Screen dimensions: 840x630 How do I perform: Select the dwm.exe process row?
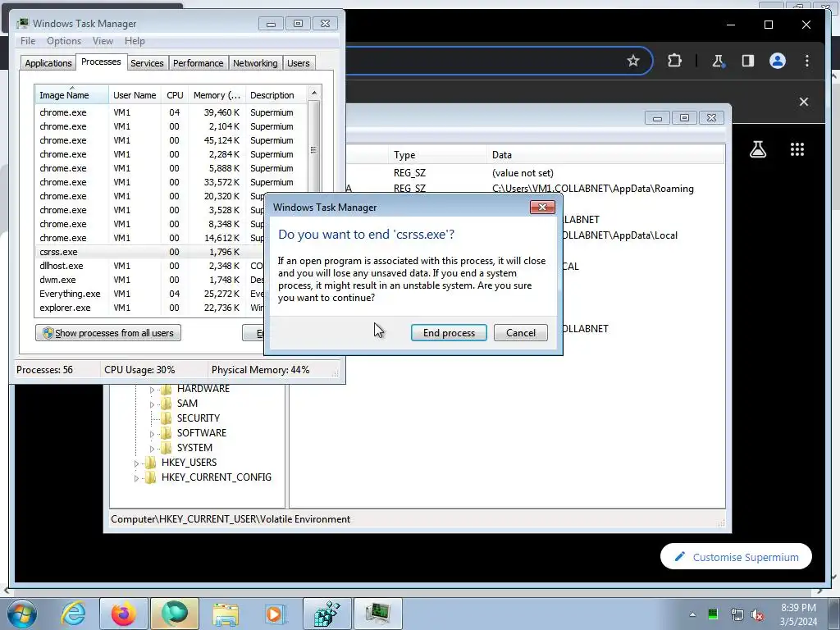pos(150,280)
